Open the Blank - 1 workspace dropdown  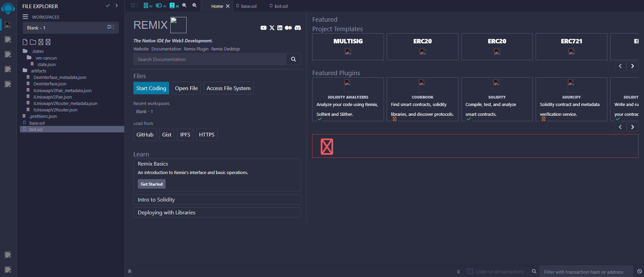tap(71, 28)
